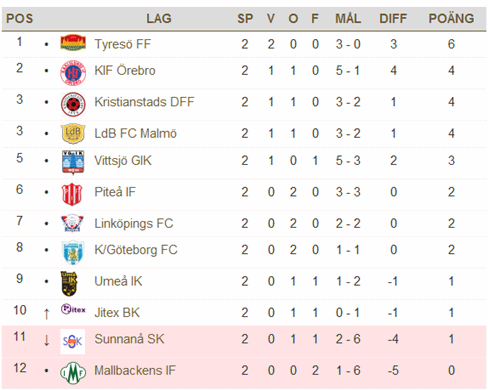Click the K/Göteborg FC crest
Image resolution: width=488 pixels, height=390 pixels.
pos(73,252)
